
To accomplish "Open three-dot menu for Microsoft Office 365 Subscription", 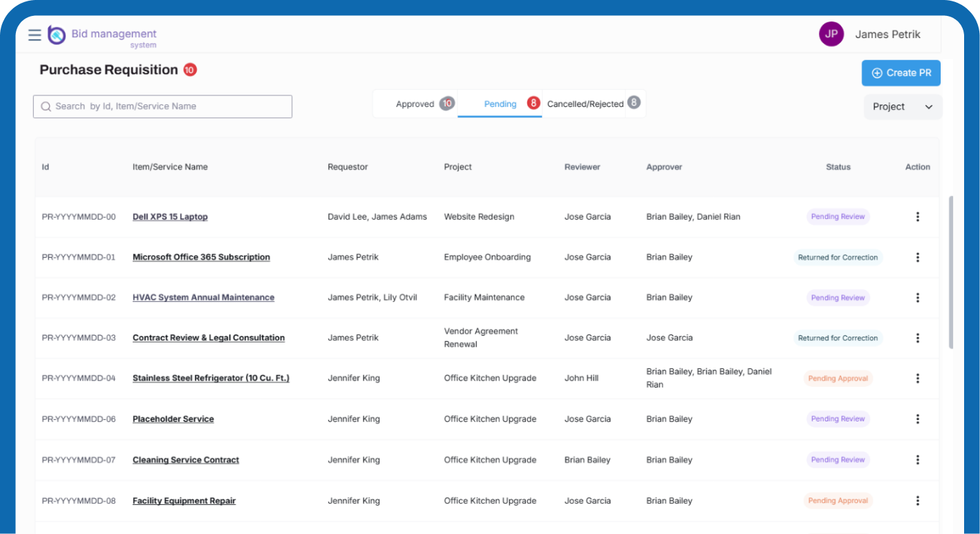I will click(x=917, y=258).
